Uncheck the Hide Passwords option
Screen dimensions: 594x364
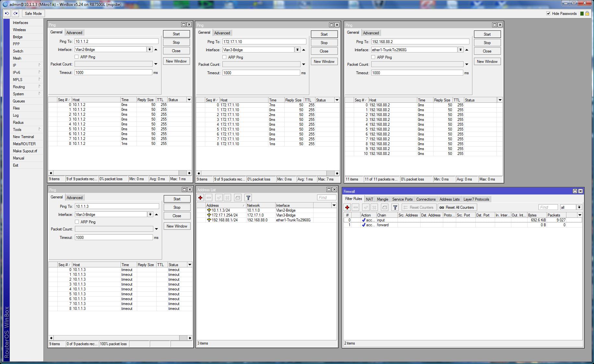pyautogui.click(x=548, y=13)
